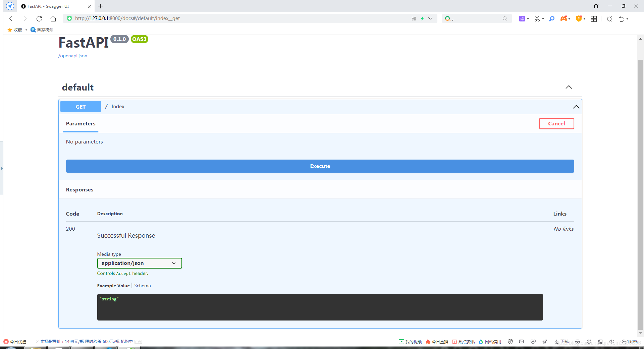Screen dimensions: 644x349
Task: Open the purple translate tool icon
Action: tap(522, 19)
